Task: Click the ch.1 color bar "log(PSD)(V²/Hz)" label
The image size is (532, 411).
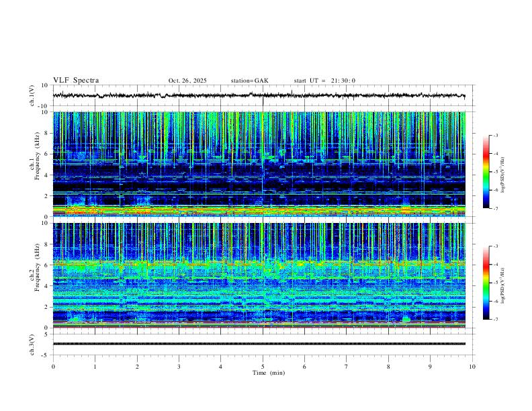Action: point(504,175)
